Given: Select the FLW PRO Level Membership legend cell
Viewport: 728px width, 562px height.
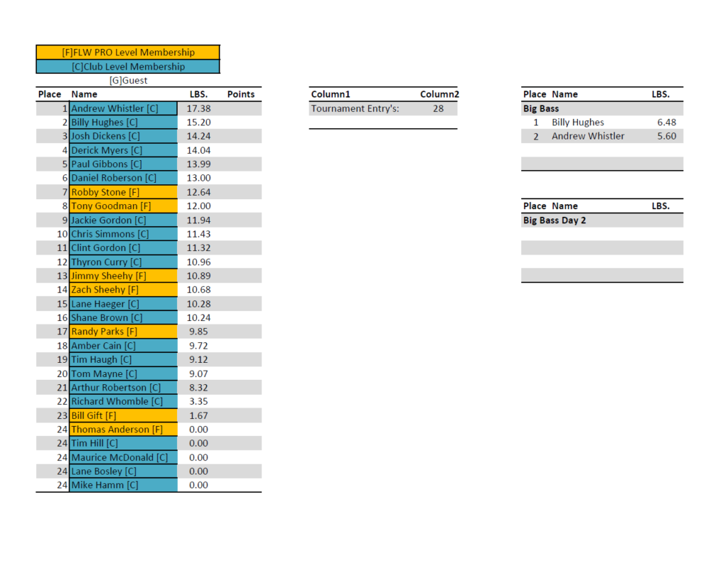Looking at the screenshot, I should 128,52.
